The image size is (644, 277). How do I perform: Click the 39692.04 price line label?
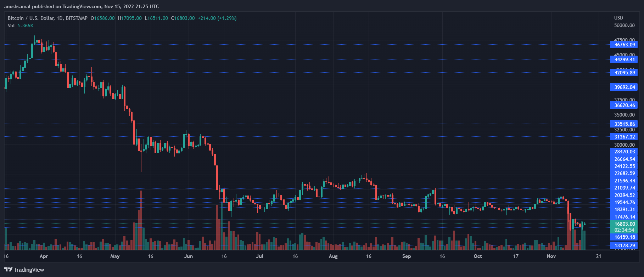pyautogui.click(x=624, y=87)
